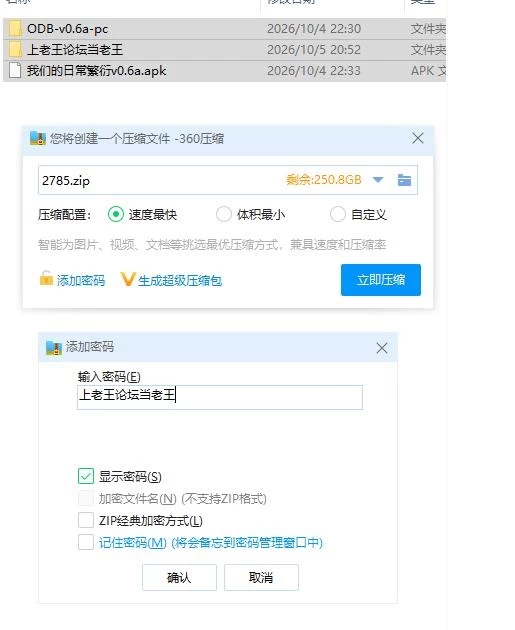
Task: Click the password input field
Action: point(220,397)
